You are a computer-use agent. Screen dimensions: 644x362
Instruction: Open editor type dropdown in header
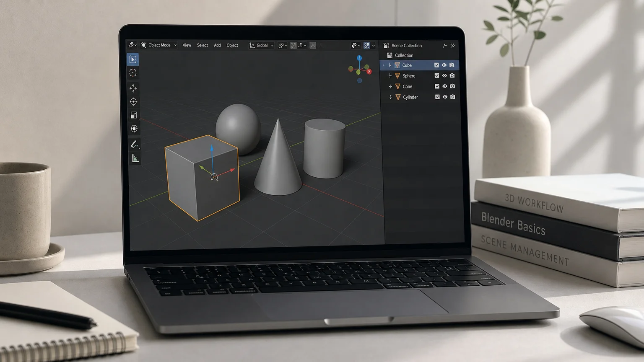(132, 45)
